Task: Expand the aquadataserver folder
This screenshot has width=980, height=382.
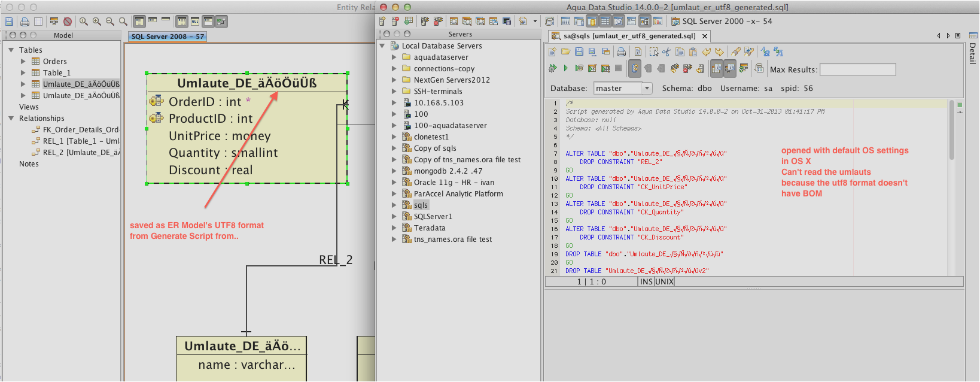Action: [x=394, y=57]
